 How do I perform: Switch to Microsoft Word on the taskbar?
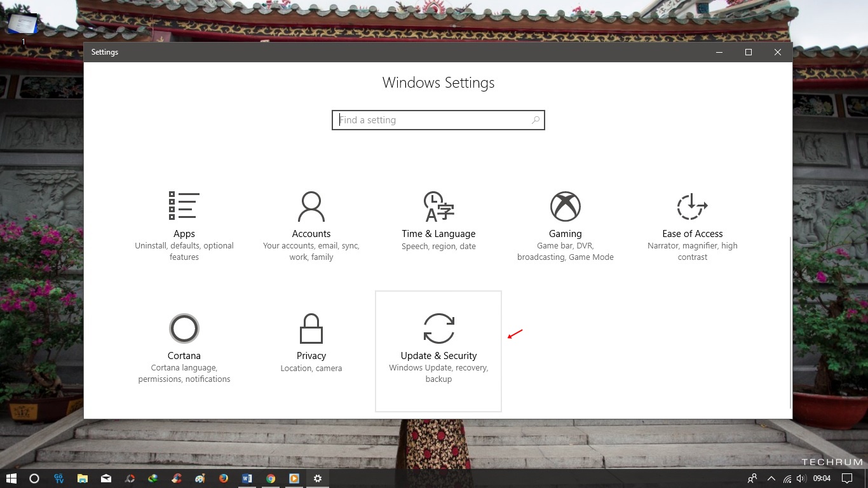coord(247,478)
